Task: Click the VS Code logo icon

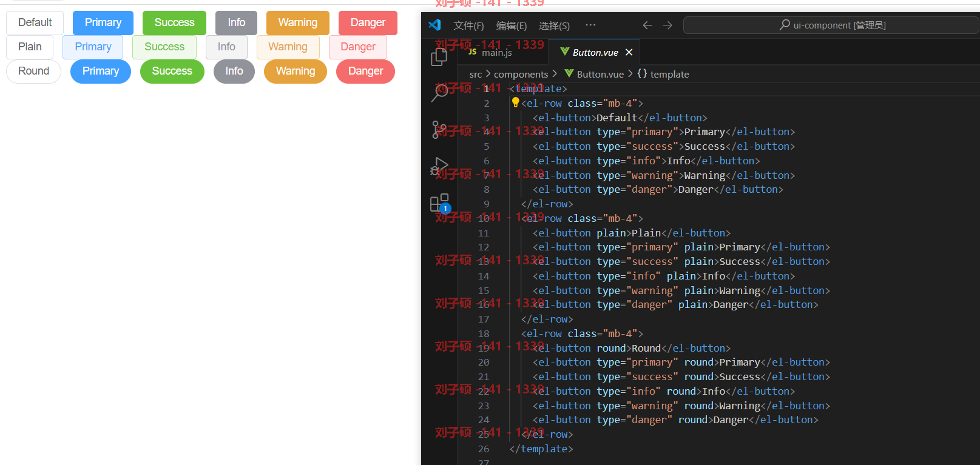Action: tap(434, 25)
